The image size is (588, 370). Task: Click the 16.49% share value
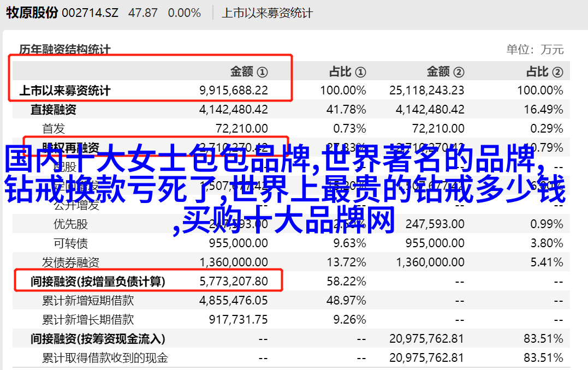click(543, 110)
